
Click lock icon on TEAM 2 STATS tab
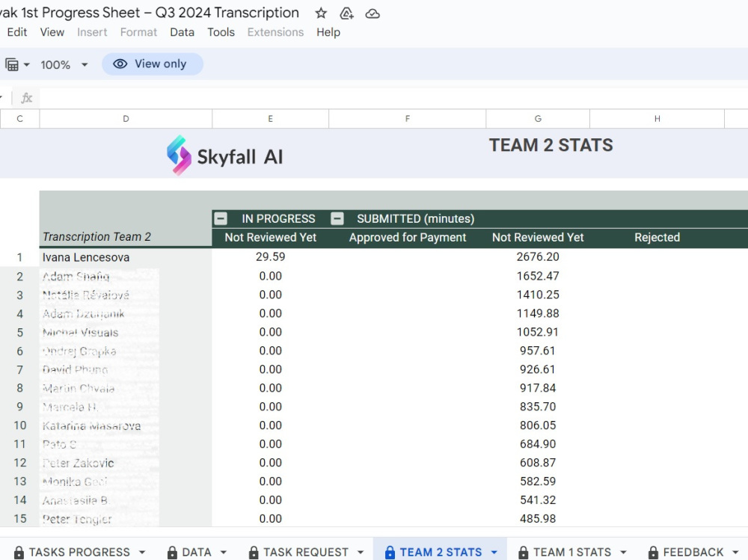(x=390, y=553)
